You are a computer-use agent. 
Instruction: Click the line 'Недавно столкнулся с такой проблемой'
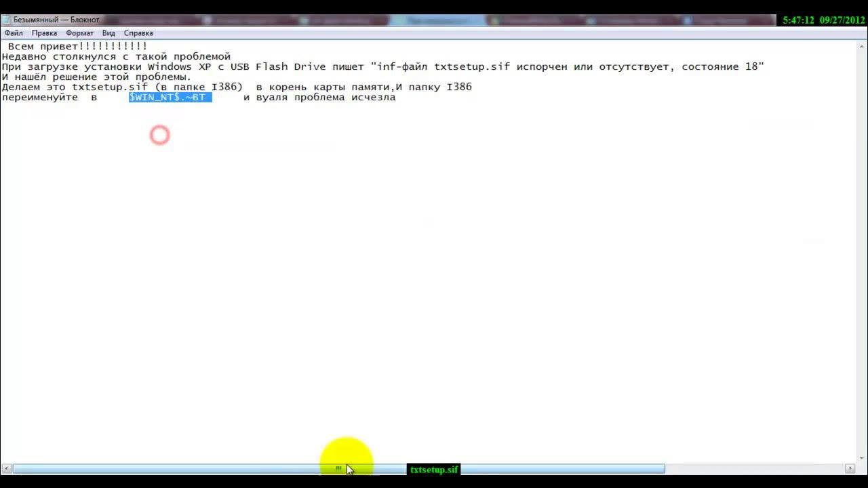tap(116, 56)
